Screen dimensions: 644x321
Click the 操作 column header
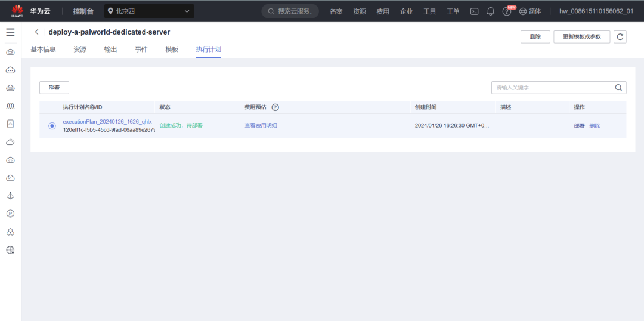point(579,107)
